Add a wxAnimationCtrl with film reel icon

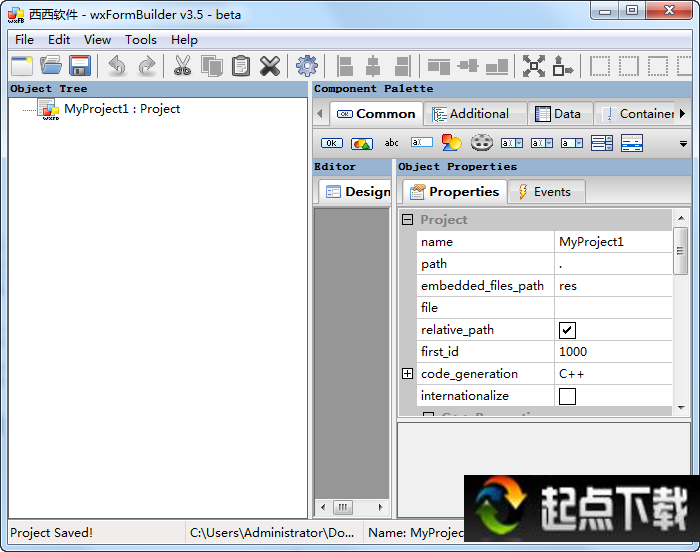tap(482, 143)
